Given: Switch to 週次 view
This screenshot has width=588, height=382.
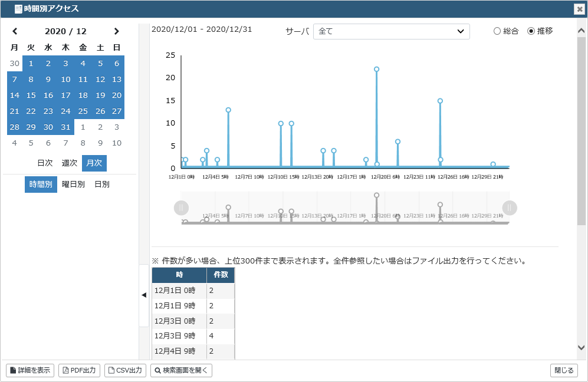Looking at the screenshot, I should pos(70,163).
